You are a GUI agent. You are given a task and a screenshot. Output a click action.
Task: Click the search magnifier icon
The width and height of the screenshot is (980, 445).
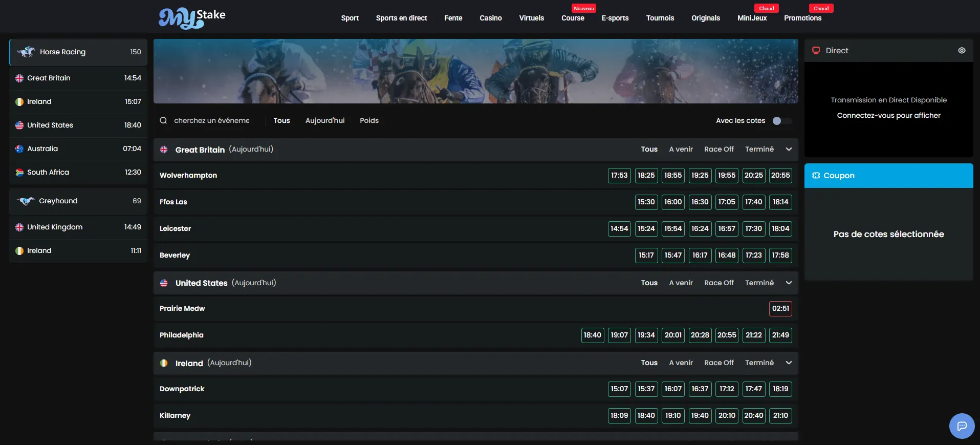[x=163, y=120]
